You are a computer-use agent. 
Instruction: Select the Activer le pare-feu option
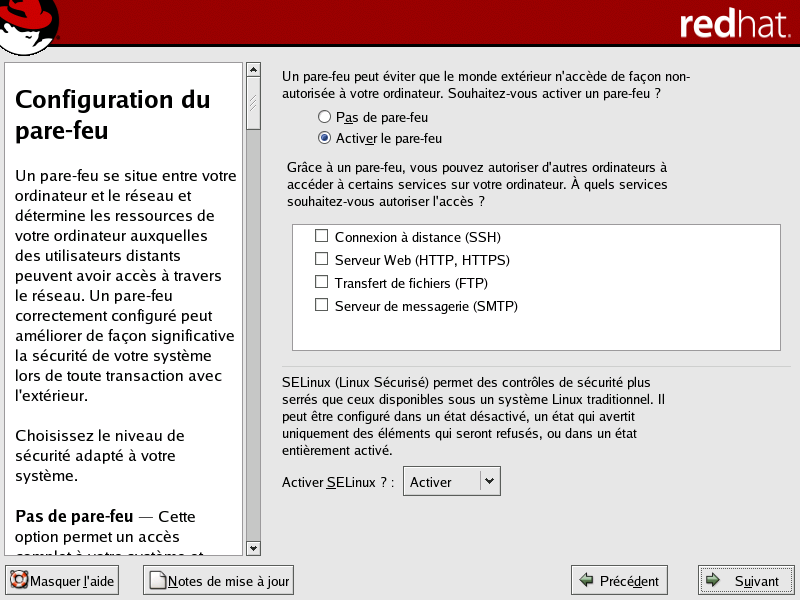324,138
